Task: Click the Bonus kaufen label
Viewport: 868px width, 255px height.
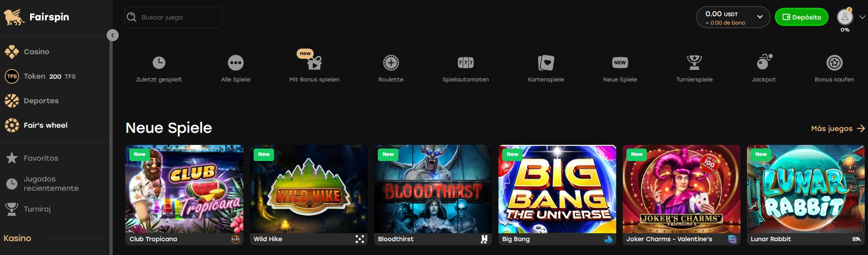Action: (x=834, y=80)
